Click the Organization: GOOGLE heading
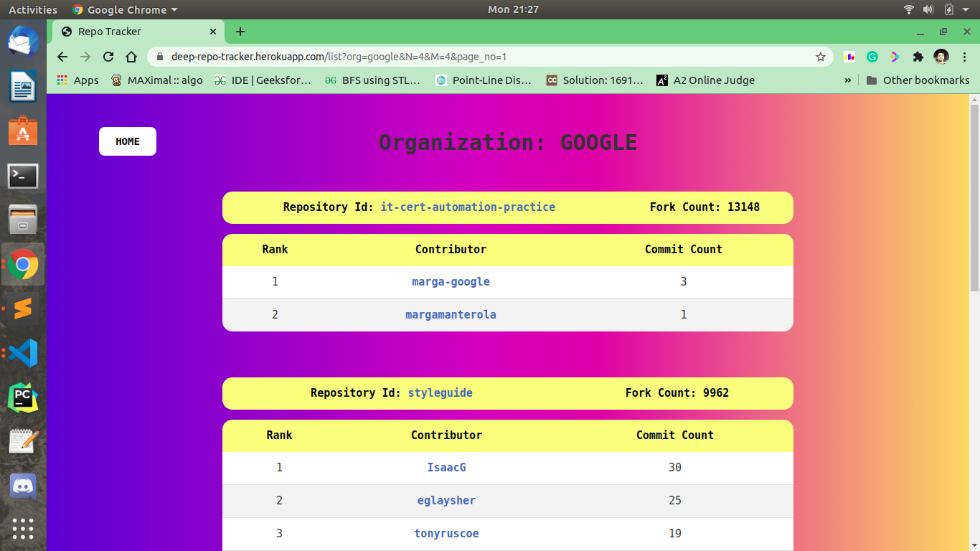The height and width of the screenshot is (551, 980). point(508,142)
